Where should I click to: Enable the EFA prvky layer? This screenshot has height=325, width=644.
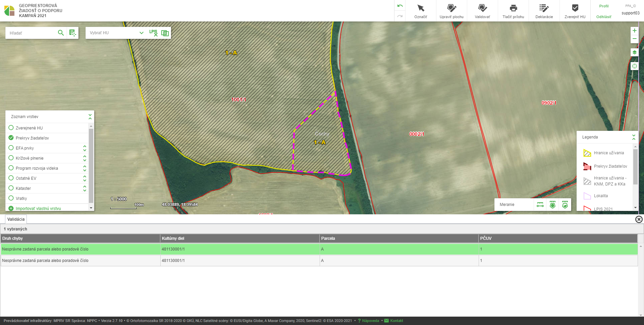pyautogui.click(x=11, y=148)
